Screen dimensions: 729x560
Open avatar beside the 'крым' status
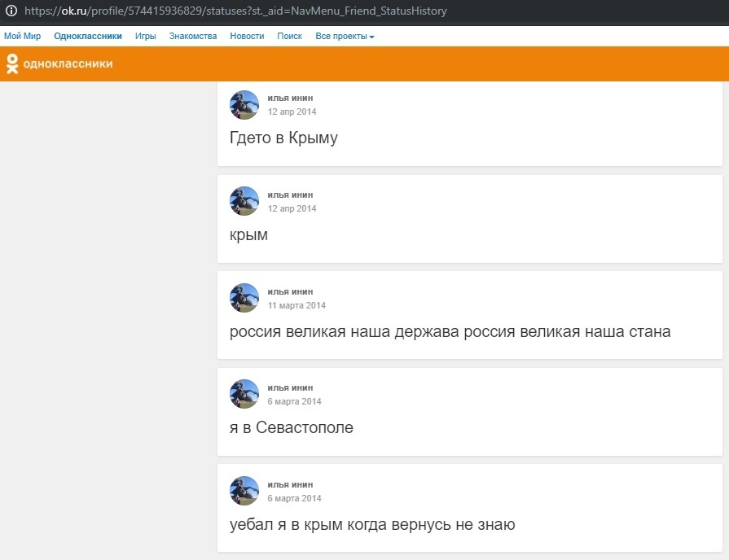(244, 201)
